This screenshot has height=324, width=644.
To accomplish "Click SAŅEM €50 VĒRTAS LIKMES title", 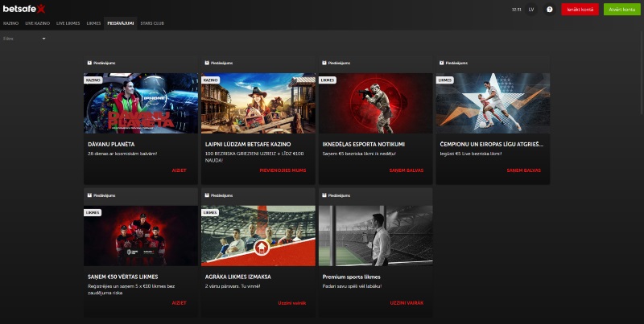I will [123, 277].
